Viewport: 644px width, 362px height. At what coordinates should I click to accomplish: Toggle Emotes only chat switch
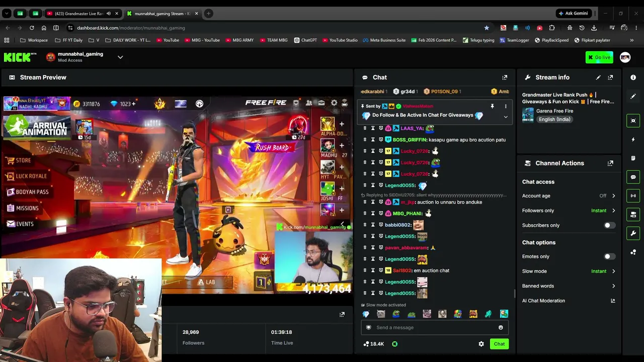(609, 256)
